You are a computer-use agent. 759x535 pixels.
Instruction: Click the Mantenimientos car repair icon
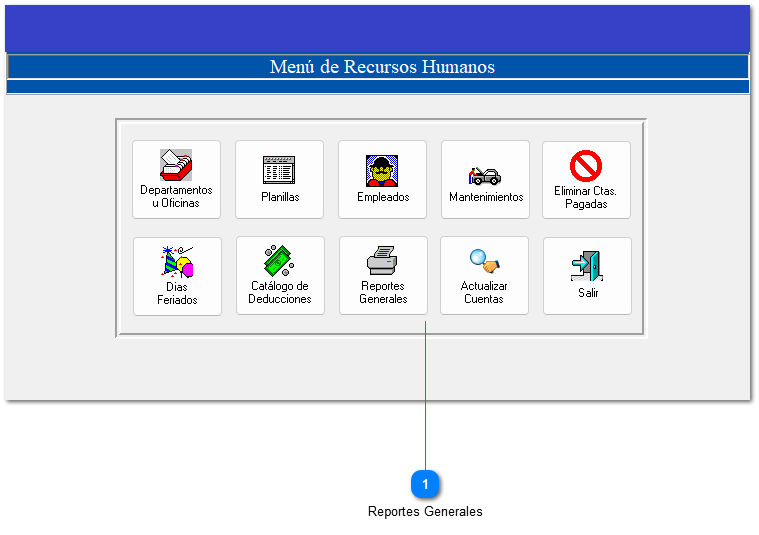pos(485,174)
